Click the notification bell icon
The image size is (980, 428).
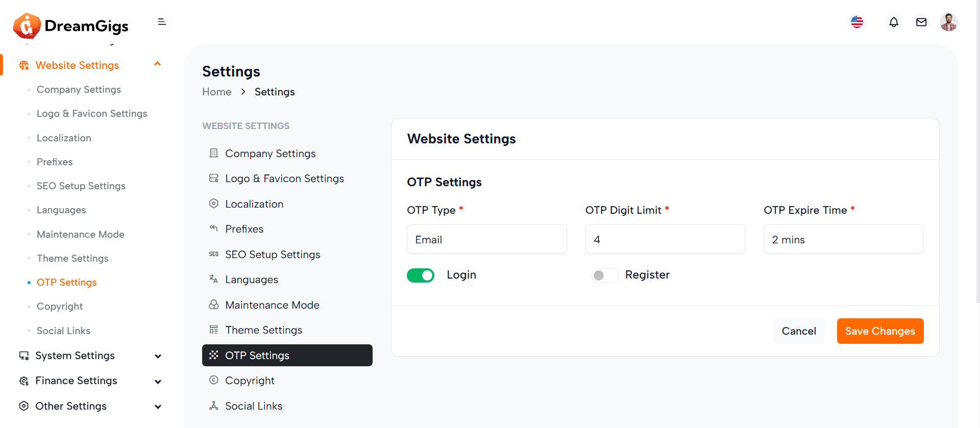[893, 22]
